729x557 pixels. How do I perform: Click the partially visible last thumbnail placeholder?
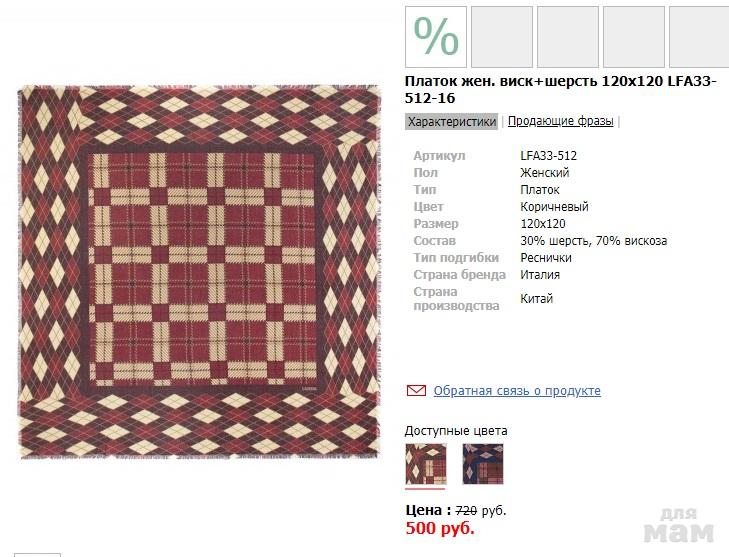[699, 37]
